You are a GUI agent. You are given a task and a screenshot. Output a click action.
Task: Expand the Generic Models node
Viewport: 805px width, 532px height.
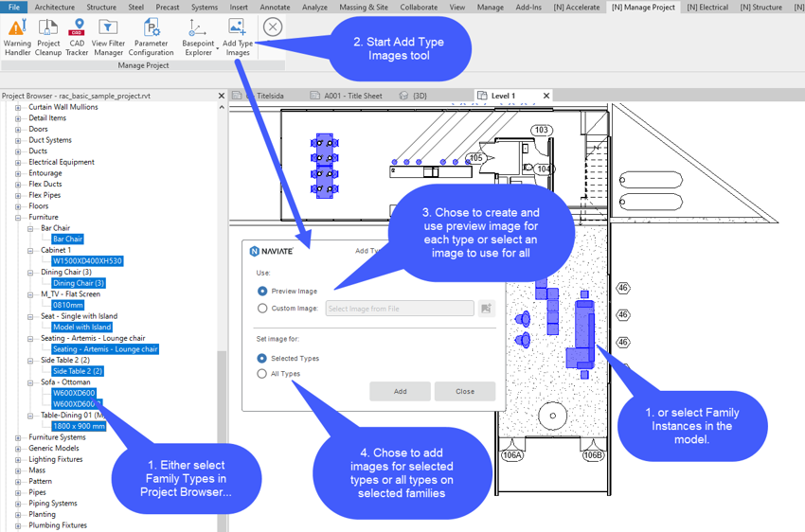tap(18, 449)
